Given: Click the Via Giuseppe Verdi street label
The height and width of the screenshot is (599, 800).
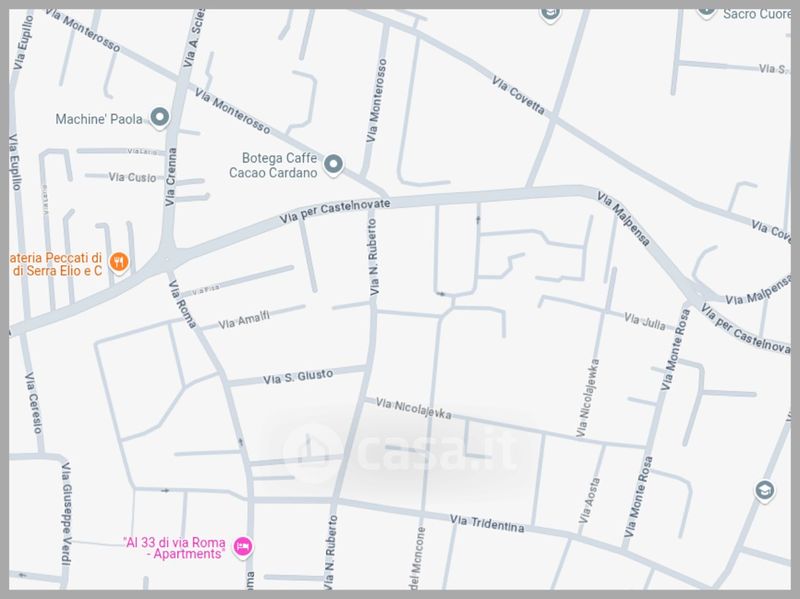Looking at the screenshot, I should [x=66, y=513].
